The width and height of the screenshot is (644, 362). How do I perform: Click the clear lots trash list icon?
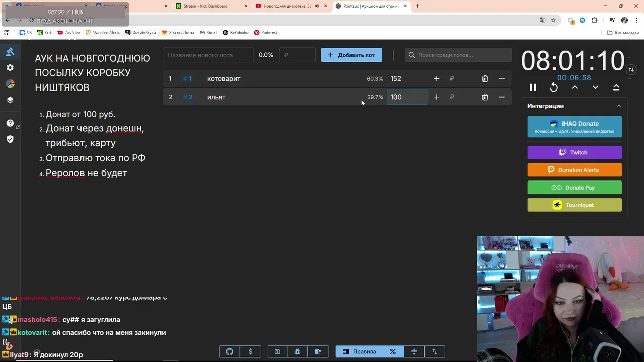point(318,352)
